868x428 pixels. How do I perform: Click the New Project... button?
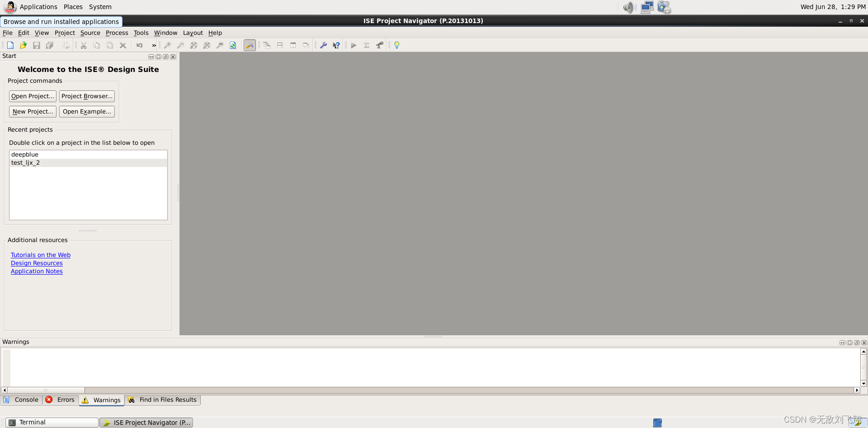click(33, 111)
